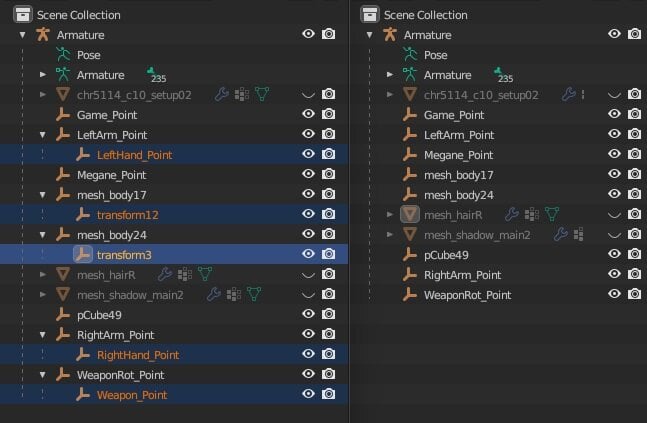Image resolution: width=647 pixels, height=423 pixels.
Task: Click wrench modifier icon on mesh_hairR, left panel
Action: (x=165, y=274)
